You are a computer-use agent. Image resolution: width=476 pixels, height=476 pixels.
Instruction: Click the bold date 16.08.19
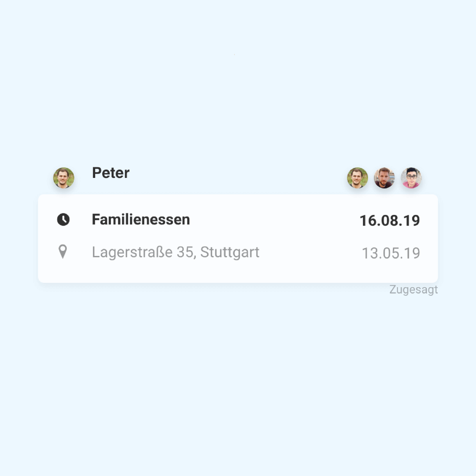tap(390, 220)
